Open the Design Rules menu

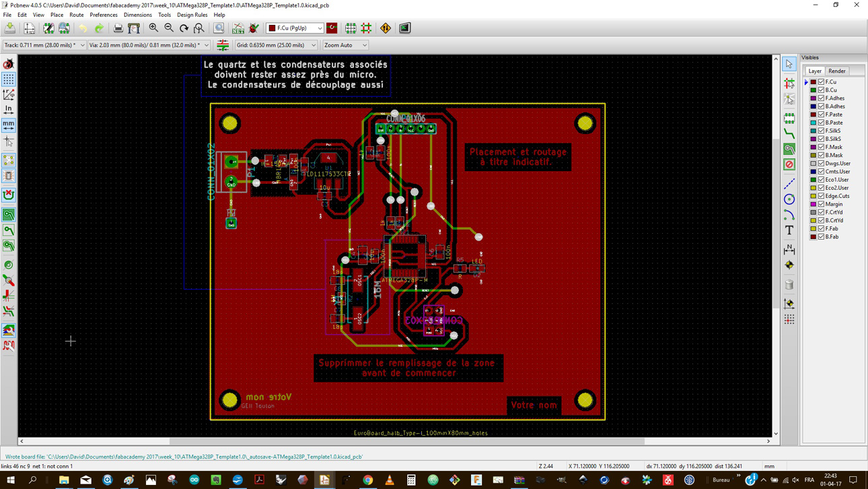click(x=192, y=15)
